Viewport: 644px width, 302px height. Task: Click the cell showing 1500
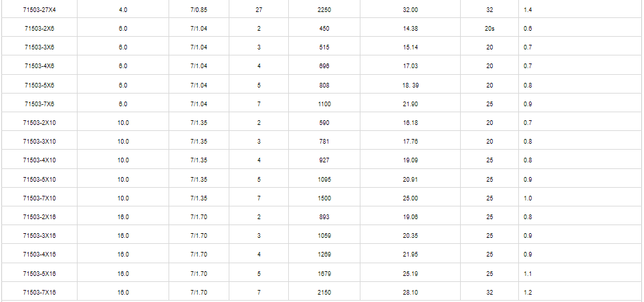click(324, 198)
